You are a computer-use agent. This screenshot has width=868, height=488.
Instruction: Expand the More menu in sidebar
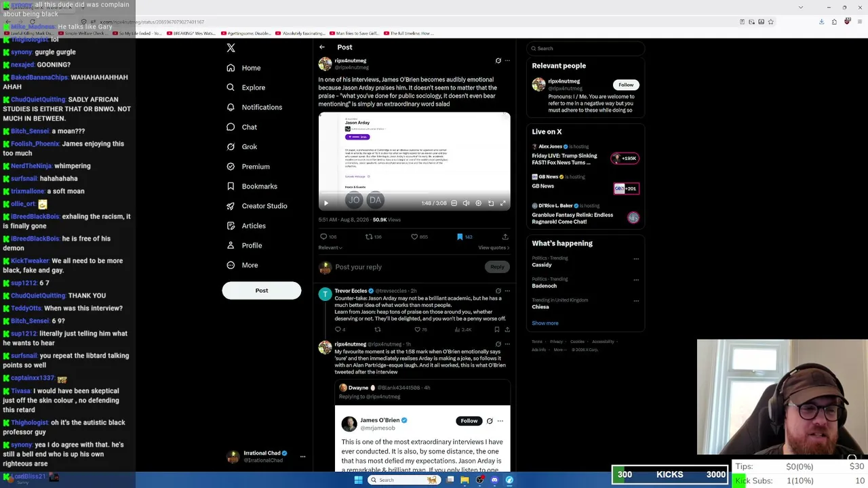242,265
